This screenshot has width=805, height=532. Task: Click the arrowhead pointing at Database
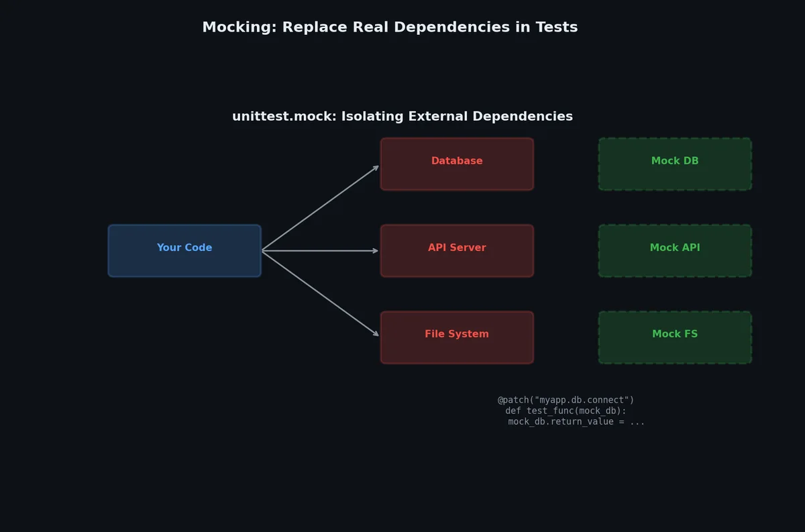click(x=376, y=167)
